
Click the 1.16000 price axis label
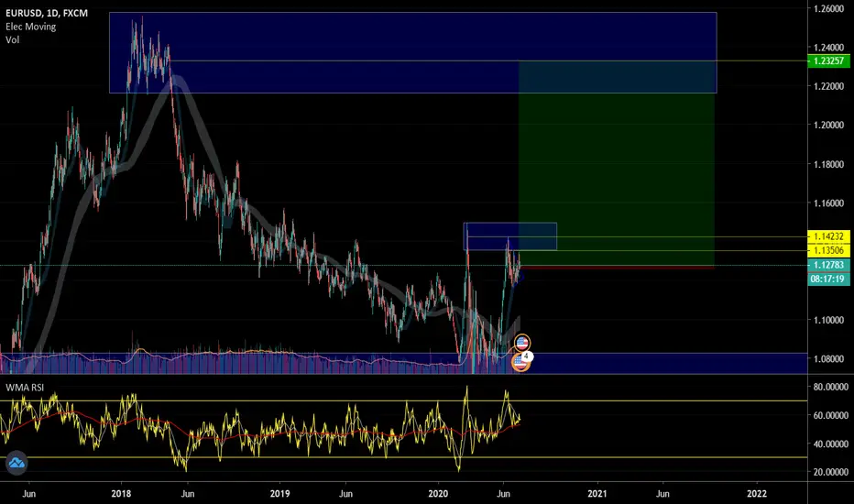click(x=828, y=203)
